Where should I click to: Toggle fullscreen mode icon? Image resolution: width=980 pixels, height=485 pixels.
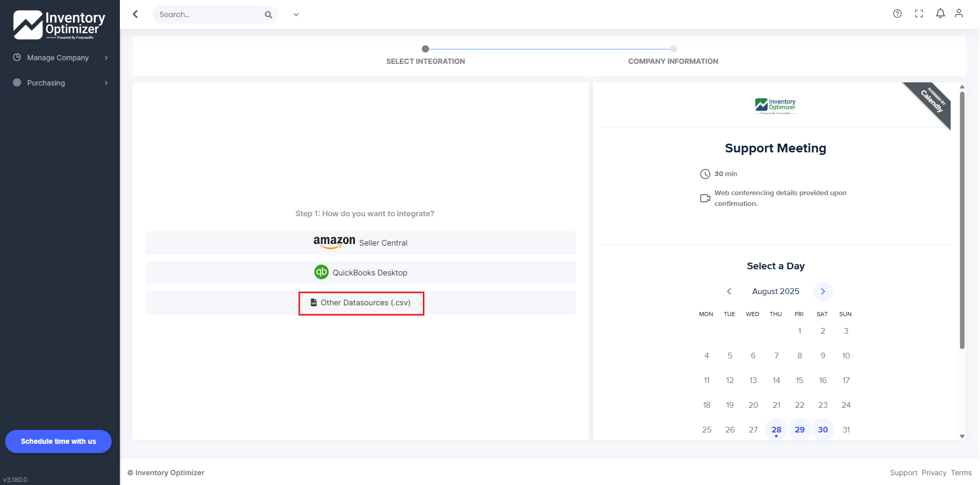point(919,14)
